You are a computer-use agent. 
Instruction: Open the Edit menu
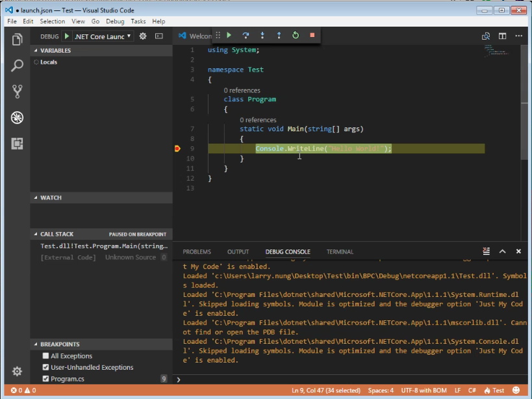coord(28,21)
